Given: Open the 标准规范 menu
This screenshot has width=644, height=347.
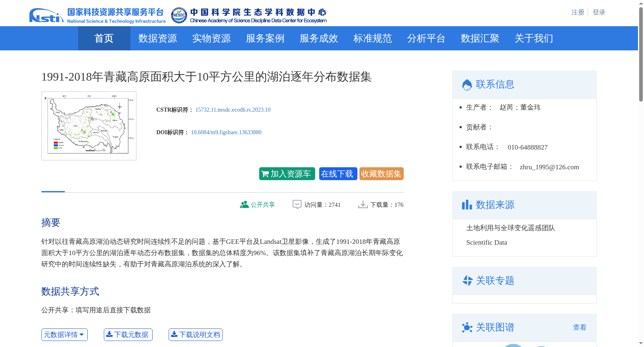Looking at the screenshot, I should click(372, 38).
